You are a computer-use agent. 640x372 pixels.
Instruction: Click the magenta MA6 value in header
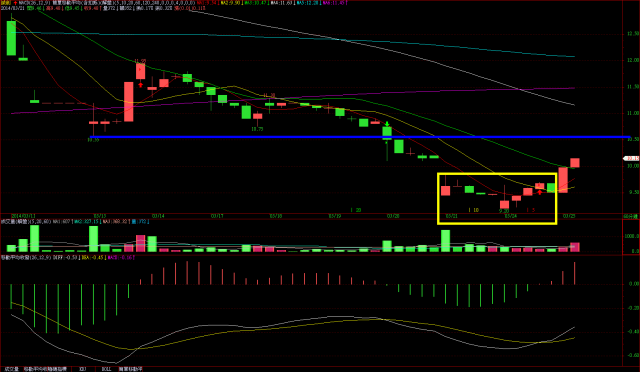(334, 3)
